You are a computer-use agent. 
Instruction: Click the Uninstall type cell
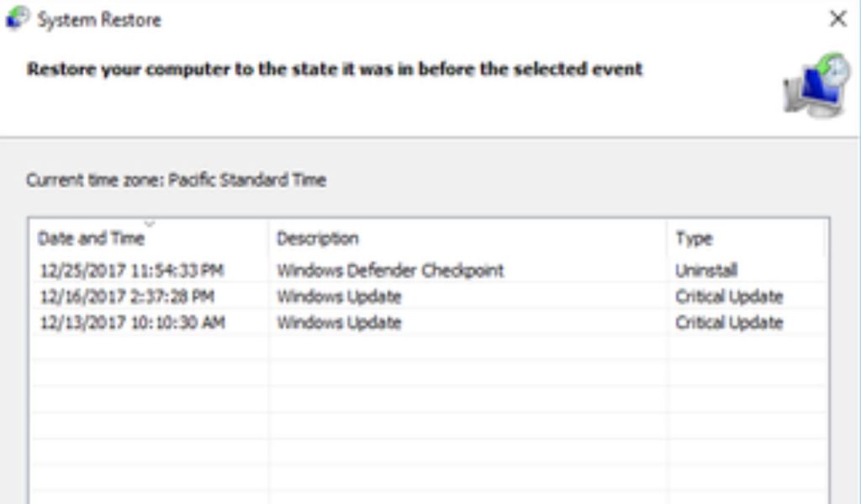pos(706,270)
